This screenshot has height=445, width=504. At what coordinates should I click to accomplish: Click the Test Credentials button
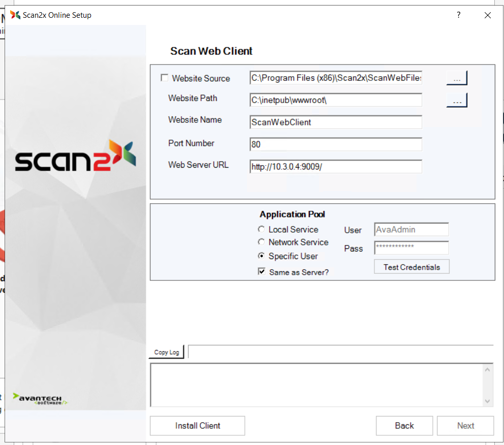[412, 267]
